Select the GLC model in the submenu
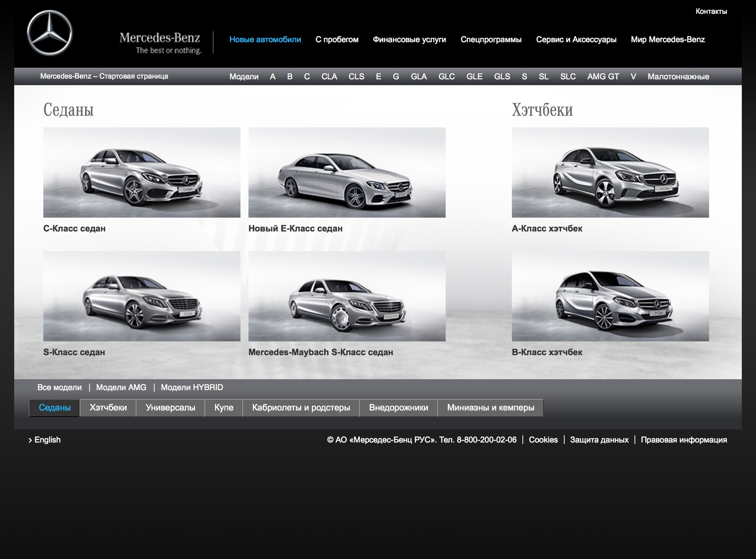The height and width of the screenshot is (559, 756). pos(446,76)
